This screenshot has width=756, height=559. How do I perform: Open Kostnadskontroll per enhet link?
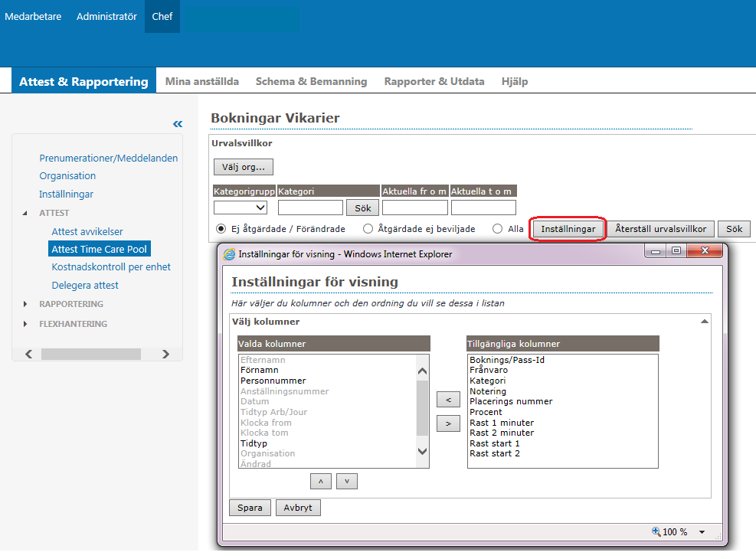click(x=111, y=267)
